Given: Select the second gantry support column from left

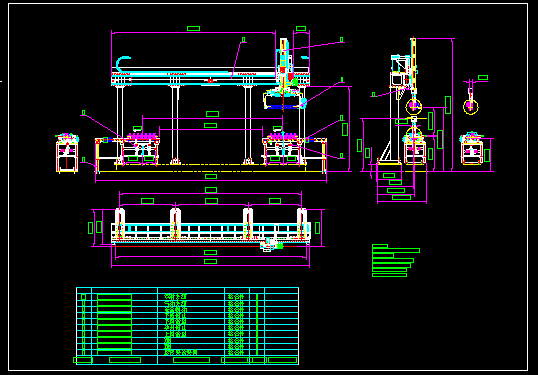Looking at the screenshot, I should click(175, 125).
